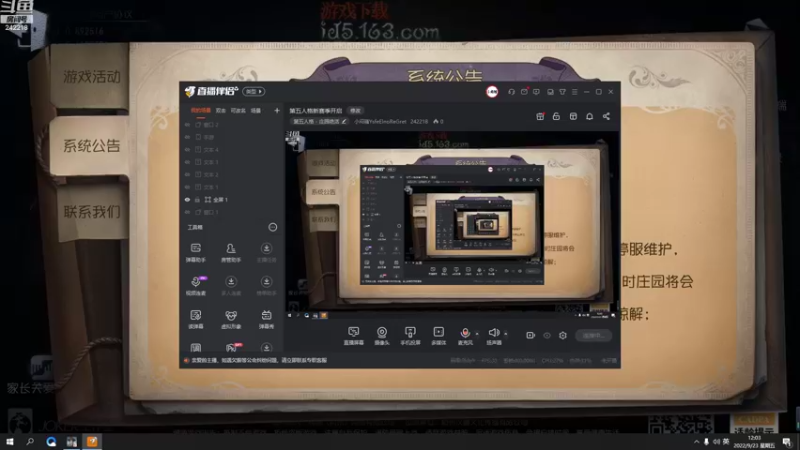The width and height of the screenshot is (800, 450).
Task: Add a new scene with plus
Action: click(x=277, y=110)
